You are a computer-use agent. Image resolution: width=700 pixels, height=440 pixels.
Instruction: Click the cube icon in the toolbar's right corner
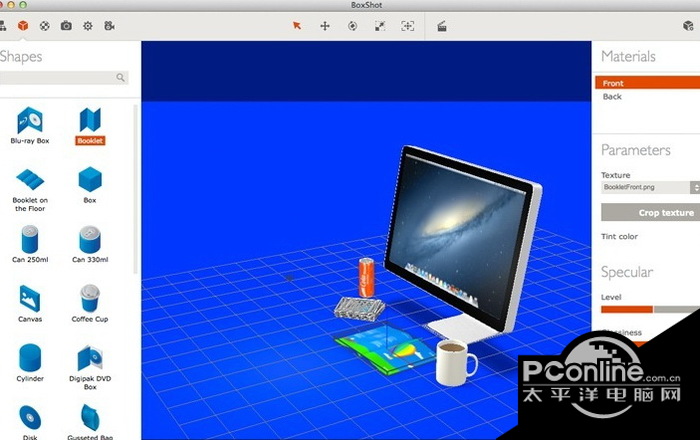(x=688, y=26)
